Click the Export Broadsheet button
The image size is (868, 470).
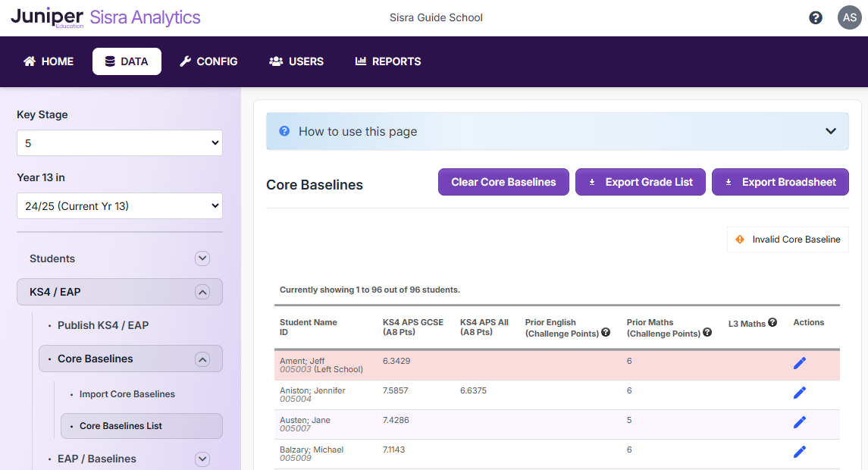(x=780, y=182)
